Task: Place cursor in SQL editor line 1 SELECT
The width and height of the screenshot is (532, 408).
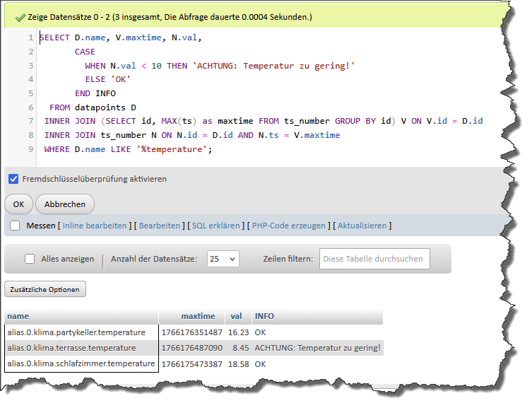Action: [55, 37]
